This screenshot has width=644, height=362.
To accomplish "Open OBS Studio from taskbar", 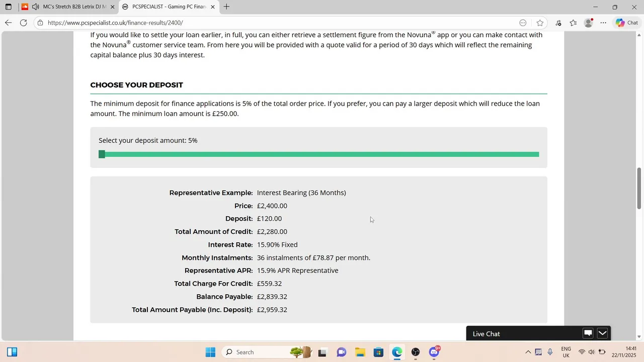I will [416, 352].
